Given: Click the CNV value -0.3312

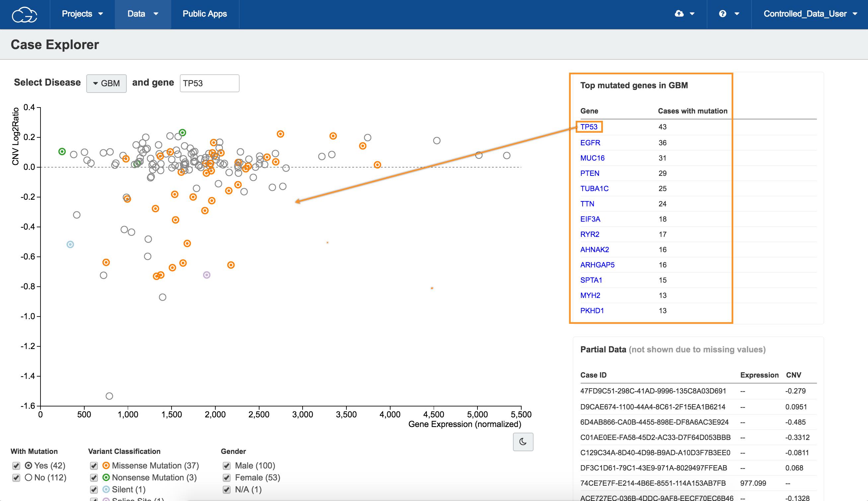Looking at the screenshot, I should tap(797, 437).
